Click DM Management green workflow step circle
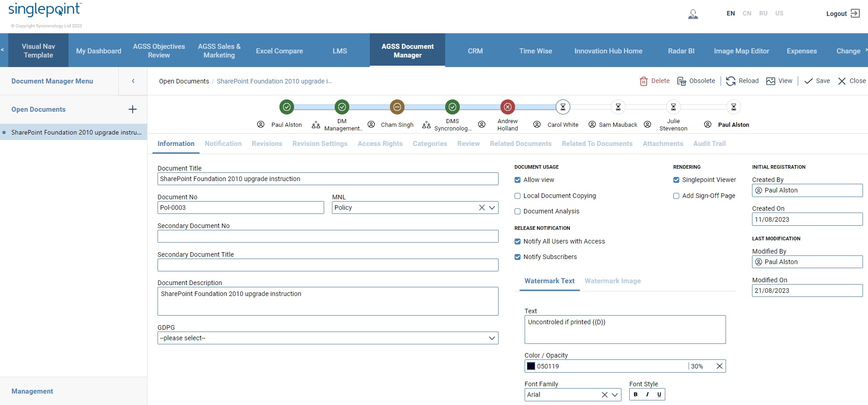This screenshot has height=405, width=868. pos(342,107)
